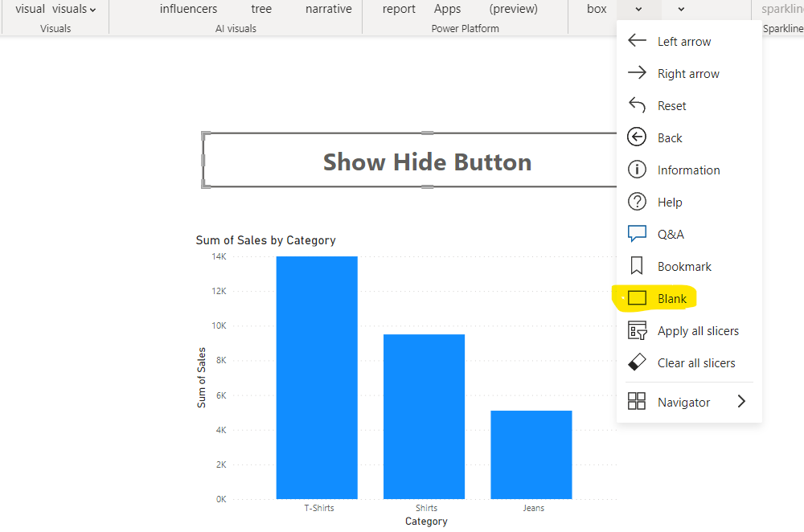Select Bookmark button option
This screenshot has width=804, height=532.
click(x=689, y=267)
